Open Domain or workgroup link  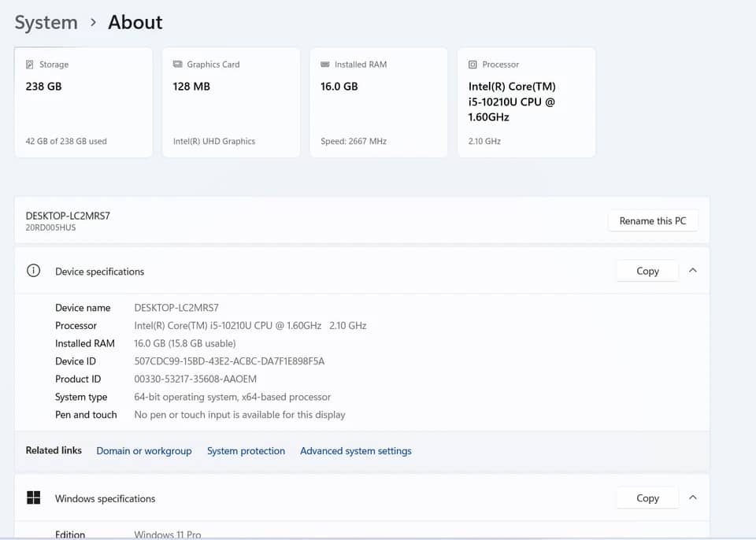pyautogui.click(x=143, y=451)
